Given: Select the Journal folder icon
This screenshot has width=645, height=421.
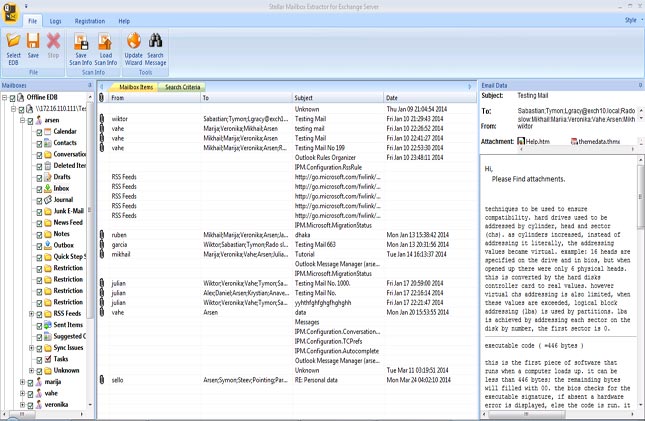Looking at the screenshot, I should (48, 200).
